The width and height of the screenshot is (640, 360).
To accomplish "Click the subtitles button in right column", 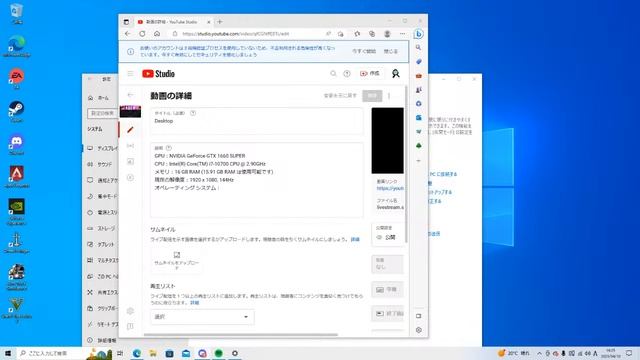I will (387, 289).
